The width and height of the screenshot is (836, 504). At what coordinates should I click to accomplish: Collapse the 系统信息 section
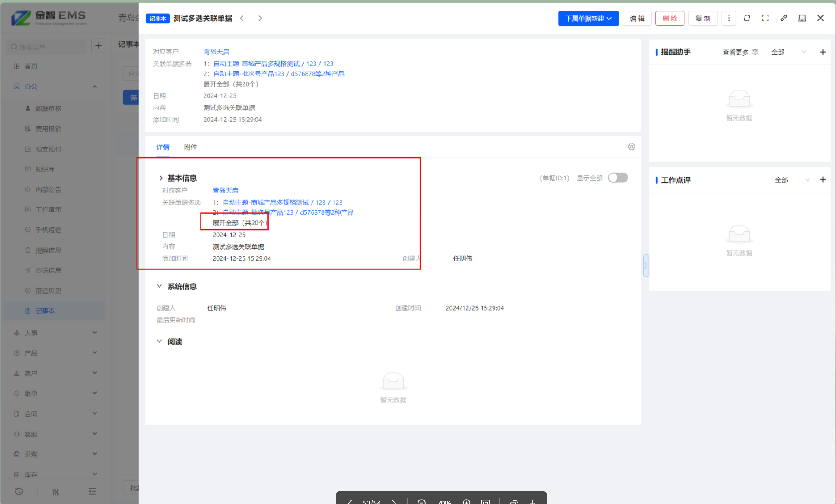pos(160,286)
